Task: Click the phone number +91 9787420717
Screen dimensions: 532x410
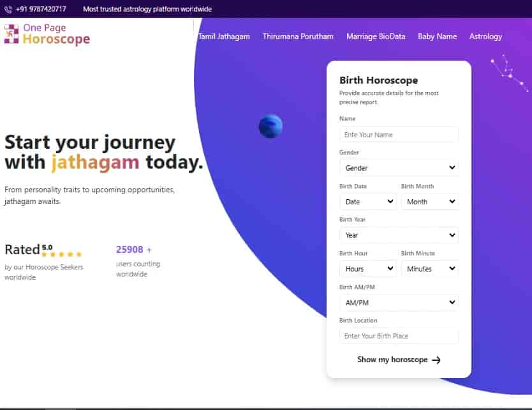Action: (x=41, y=10)
